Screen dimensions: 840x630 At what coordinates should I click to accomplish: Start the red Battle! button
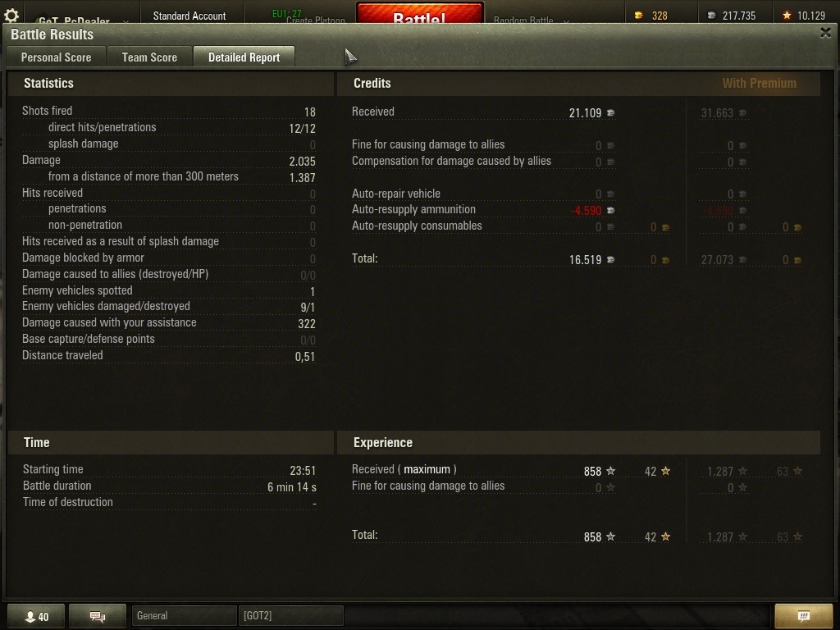click(x=420, y=13)
